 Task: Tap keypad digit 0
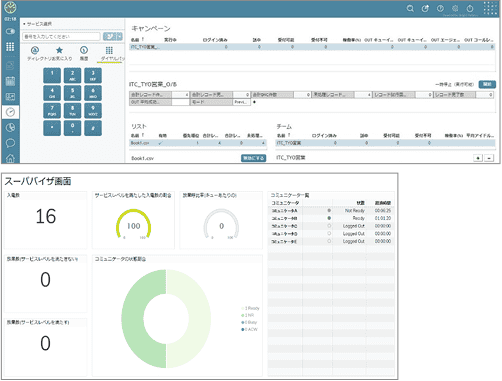tap(72, 128)
